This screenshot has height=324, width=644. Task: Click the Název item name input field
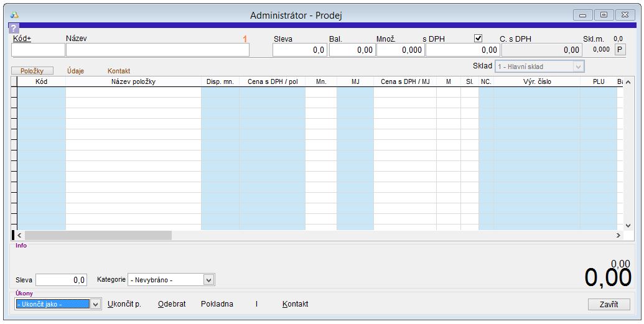pos(157,50)
